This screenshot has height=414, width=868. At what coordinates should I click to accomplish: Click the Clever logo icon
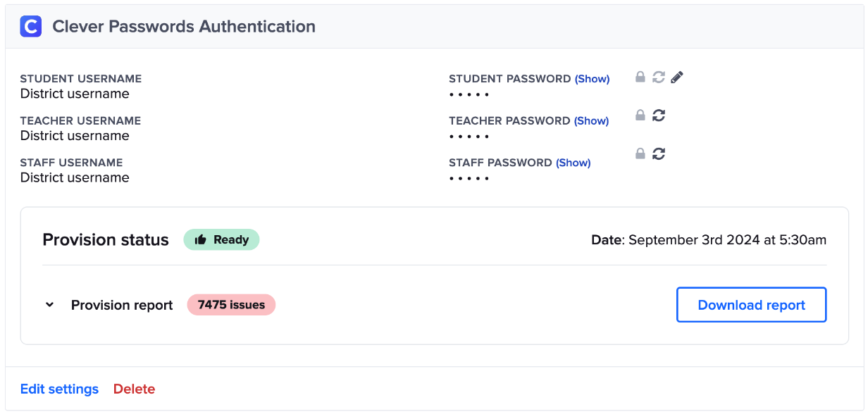click(x=30, y=27)
